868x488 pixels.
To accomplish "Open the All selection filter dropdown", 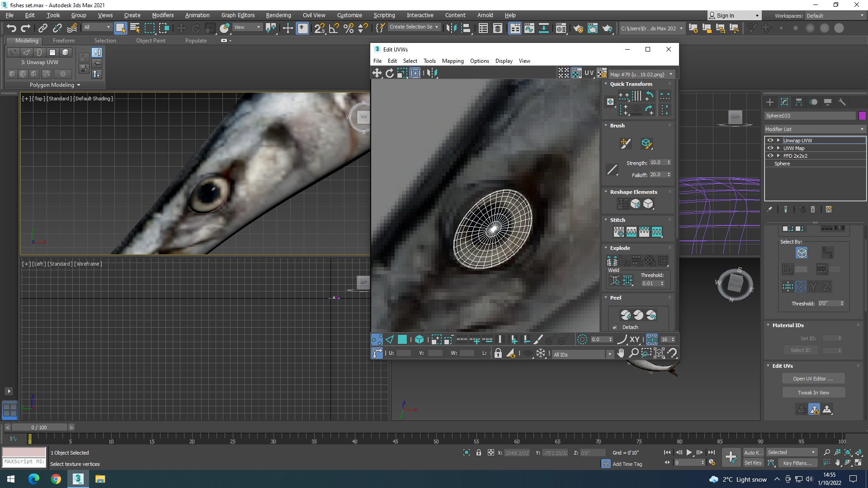I will click(97, 27).
